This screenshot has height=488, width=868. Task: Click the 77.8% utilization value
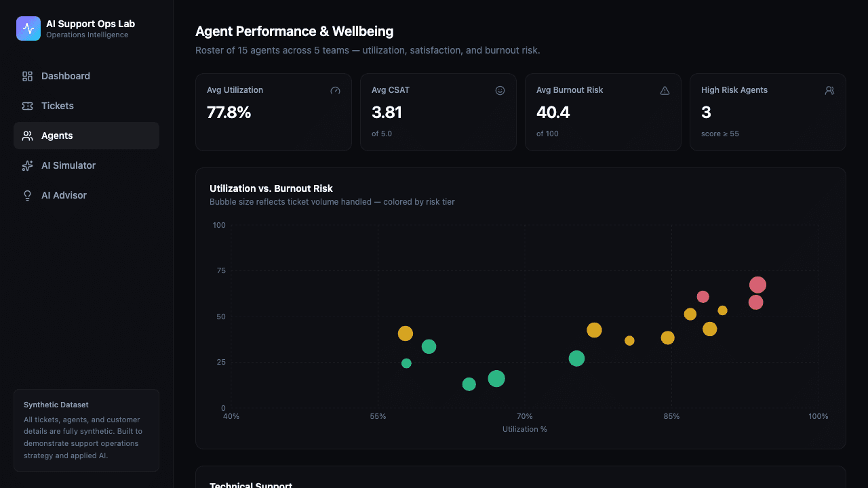[x=229, y=113]
